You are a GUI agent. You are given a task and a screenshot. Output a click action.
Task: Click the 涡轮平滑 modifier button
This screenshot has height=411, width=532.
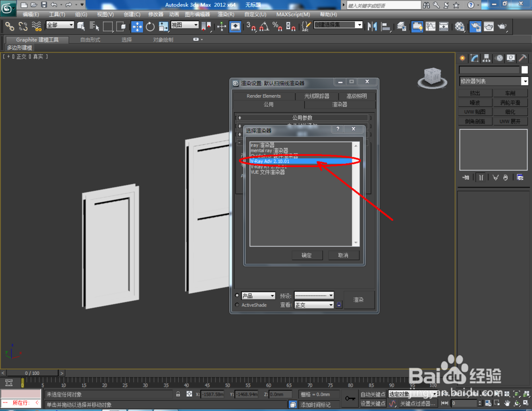(x=510, y=103)
